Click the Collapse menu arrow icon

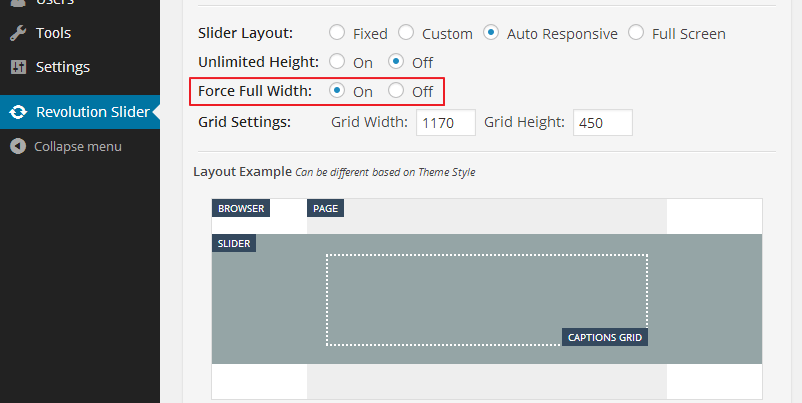[18, 146]
